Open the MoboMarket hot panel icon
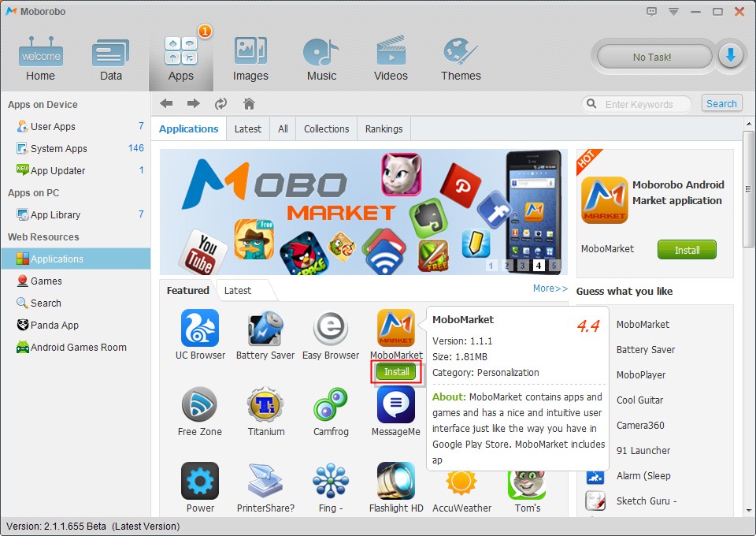Viewport: 756px width, 536px height. click(605, 200)
